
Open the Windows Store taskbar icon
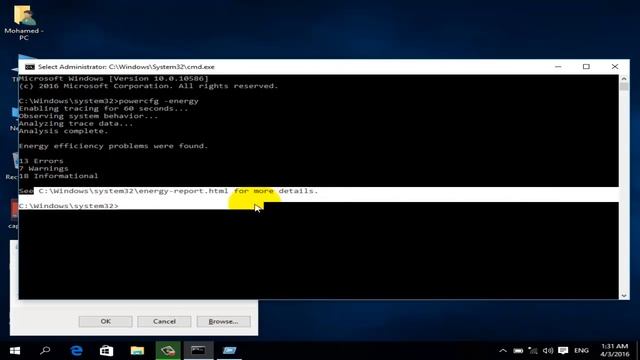[107, 351]
